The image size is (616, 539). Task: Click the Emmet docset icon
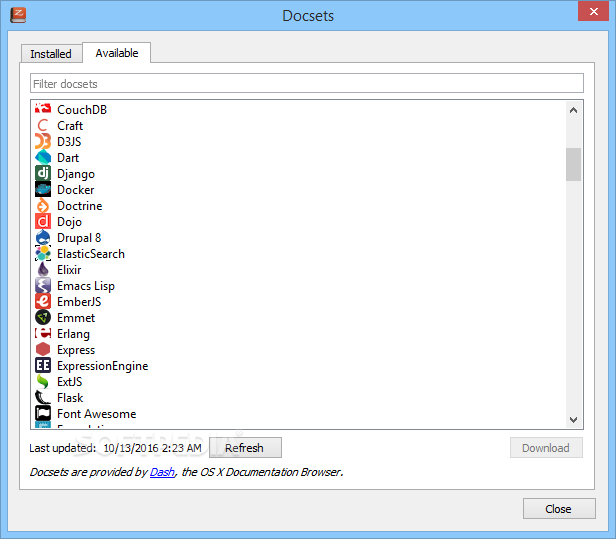pyautogui.click(x=43, y=317)
